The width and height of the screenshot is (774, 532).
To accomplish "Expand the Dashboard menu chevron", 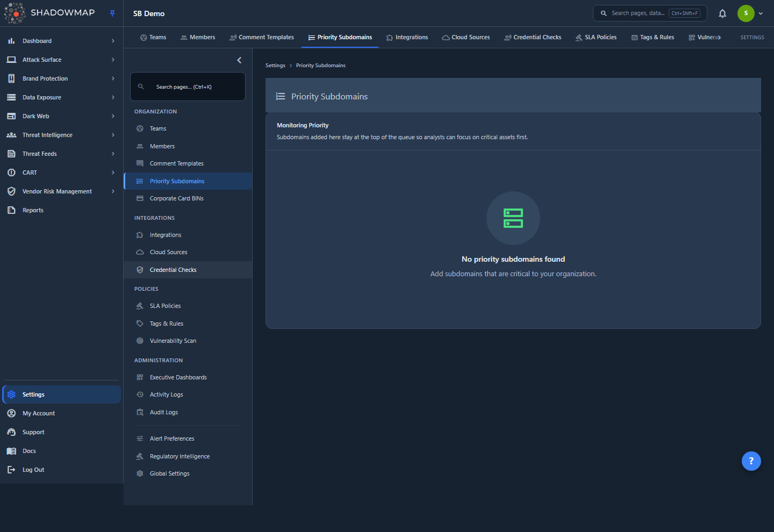I will pos(113,41).
